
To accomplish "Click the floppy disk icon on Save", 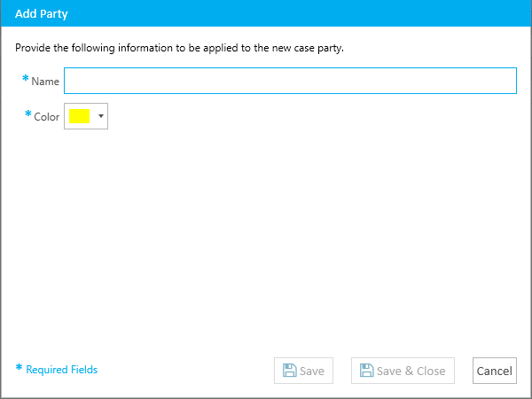I will tap(289, 370).
